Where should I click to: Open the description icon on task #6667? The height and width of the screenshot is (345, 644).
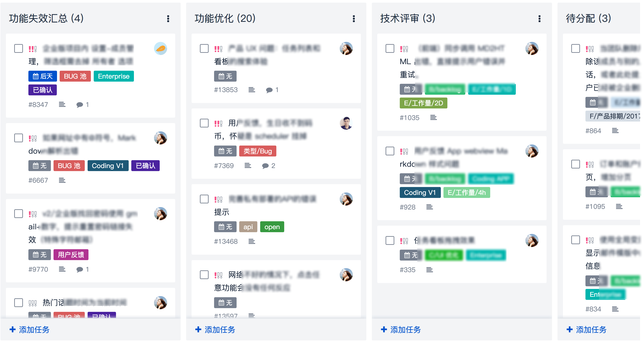tap(62, 180)
